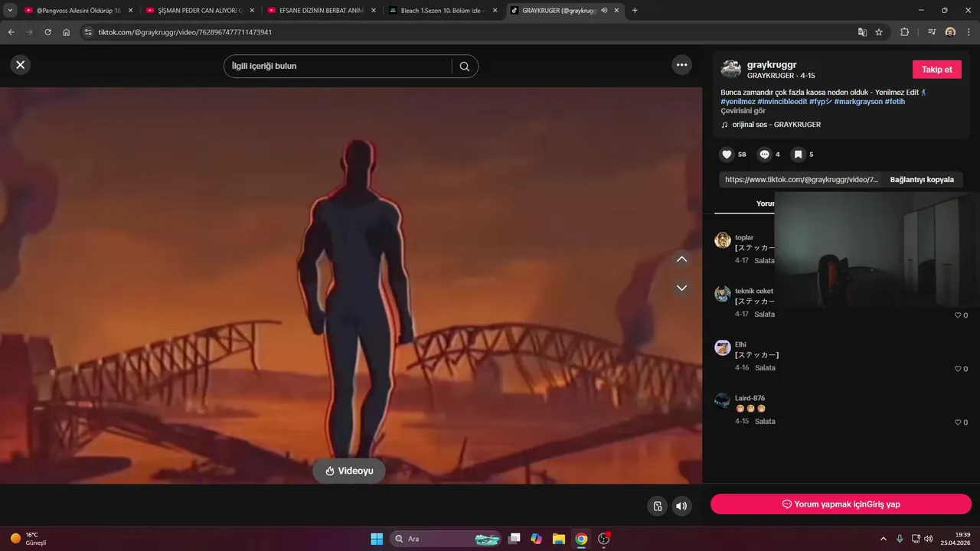980x551 pixels.
Task: Open a new browser tab
Action: (635, 11)
